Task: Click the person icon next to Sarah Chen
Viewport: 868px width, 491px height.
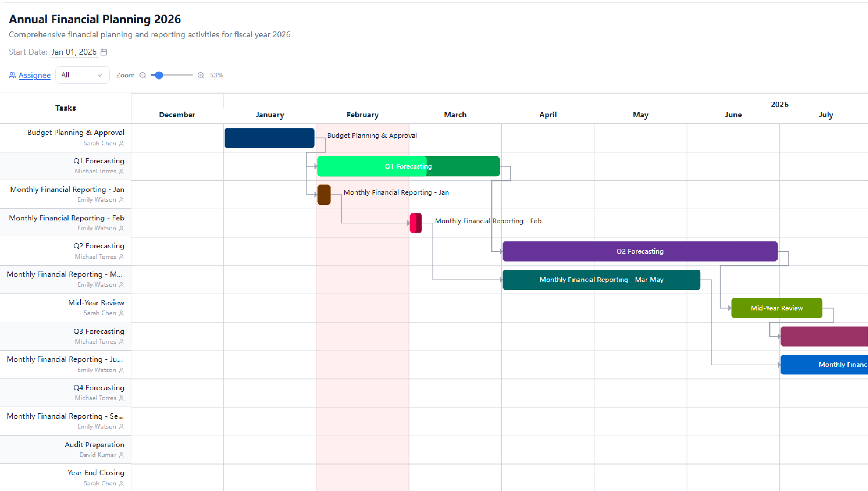Action: click(121, 143)
